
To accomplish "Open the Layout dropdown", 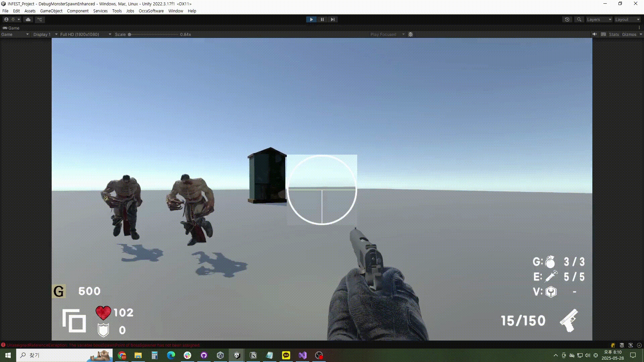I will pos(627,19).
